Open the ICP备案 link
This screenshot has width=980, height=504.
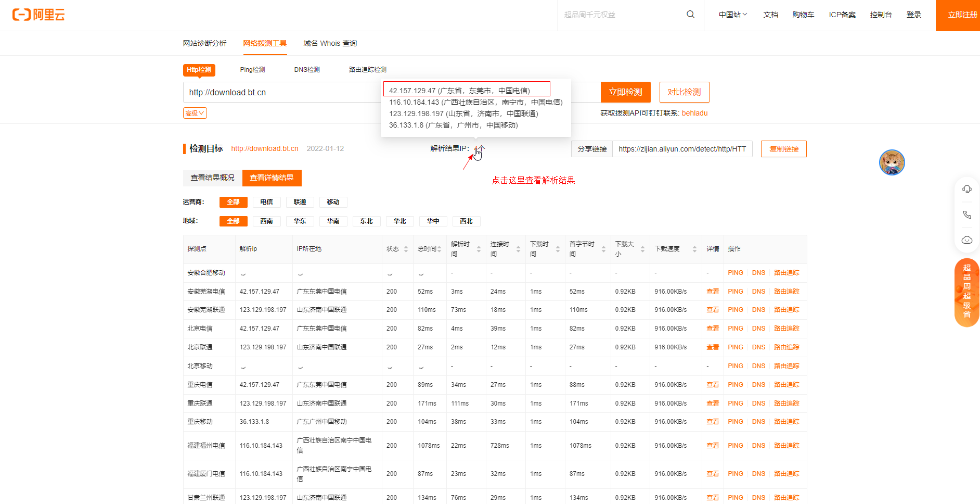tap(842, 15)
